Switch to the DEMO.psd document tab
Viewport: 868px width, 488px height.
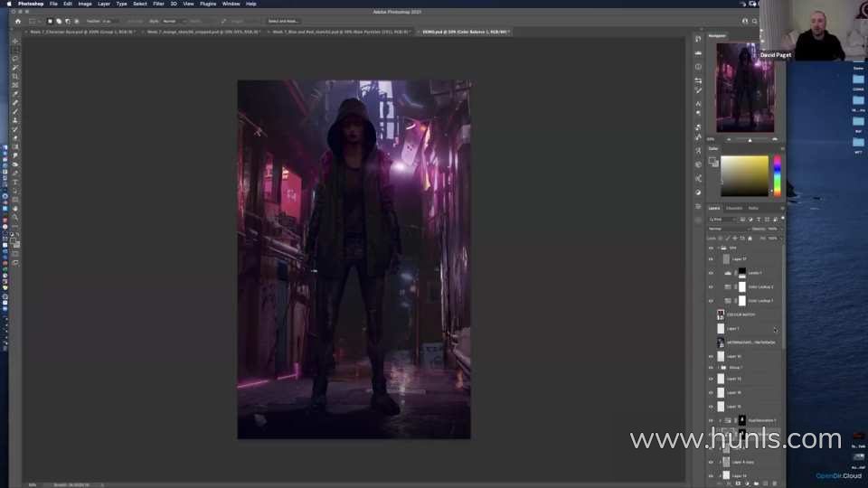(464, 33)
